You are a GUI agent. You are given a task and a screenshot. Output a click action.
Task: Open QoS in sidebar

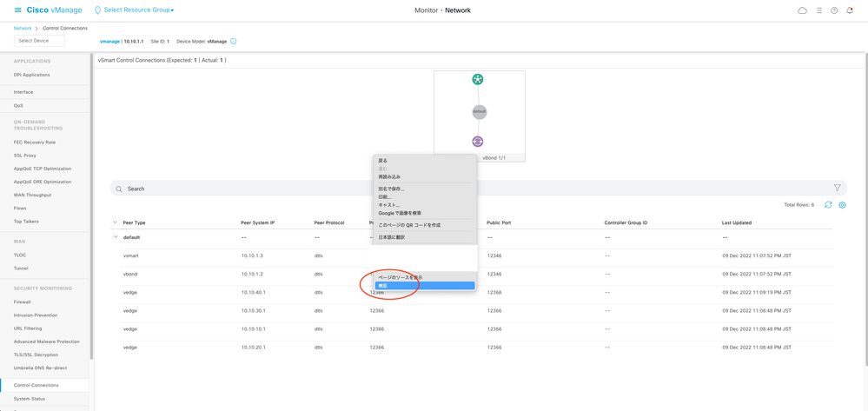pyautogui.click(x=18, y=105)
